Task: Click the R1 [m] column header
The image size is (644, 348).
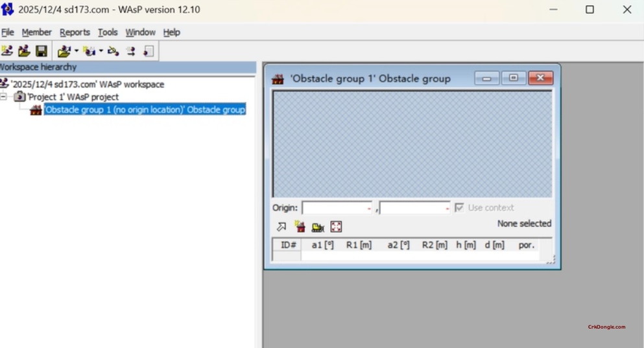Action: tap(359, 245)
